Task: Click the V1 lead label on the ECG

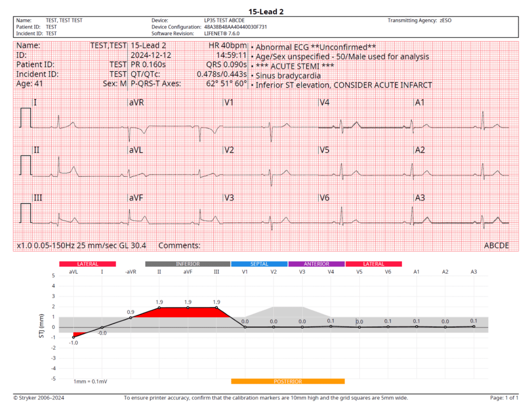Action: (229, 103)
